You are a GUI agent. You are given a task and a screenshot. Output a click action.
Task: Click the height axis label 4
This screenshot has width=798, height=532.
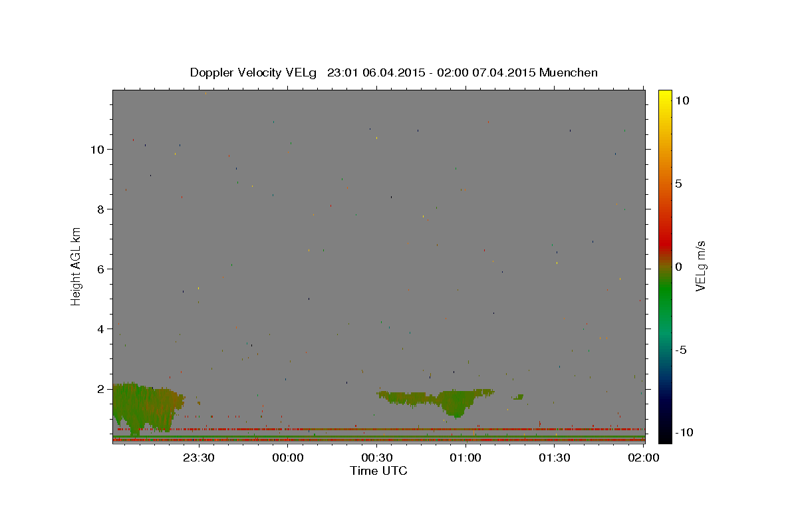click(x=101, y=329)
